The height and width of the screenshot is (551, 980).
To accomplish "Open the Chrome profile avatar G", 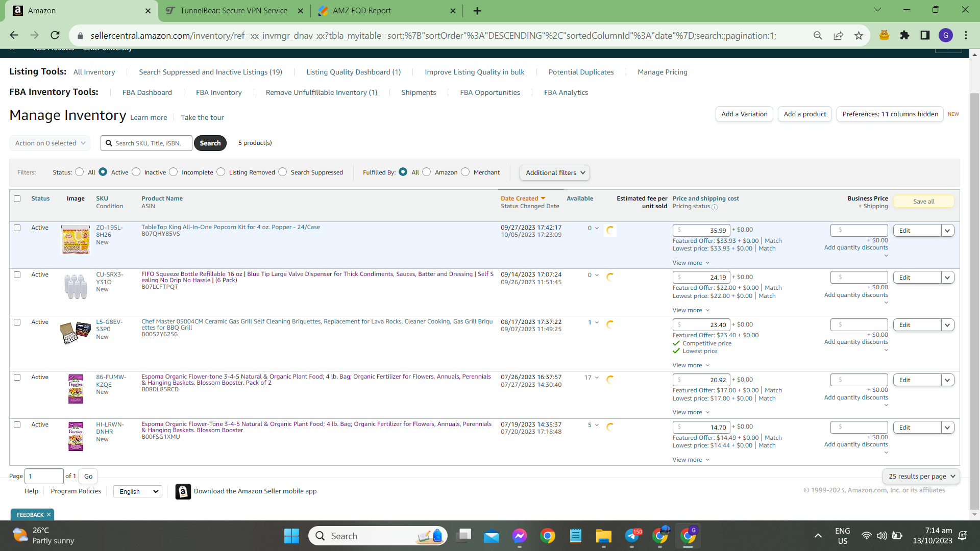I will click(946, 35).
